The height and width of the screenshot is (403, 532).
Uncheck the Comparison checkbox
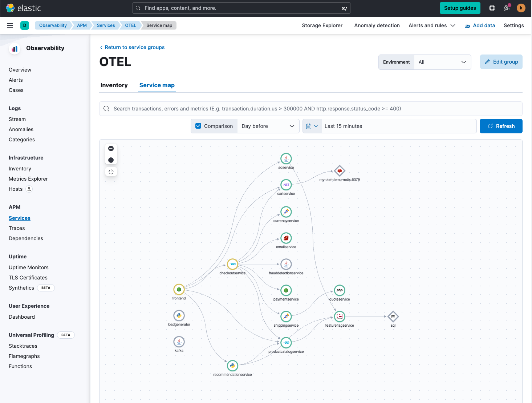[198, 126]
